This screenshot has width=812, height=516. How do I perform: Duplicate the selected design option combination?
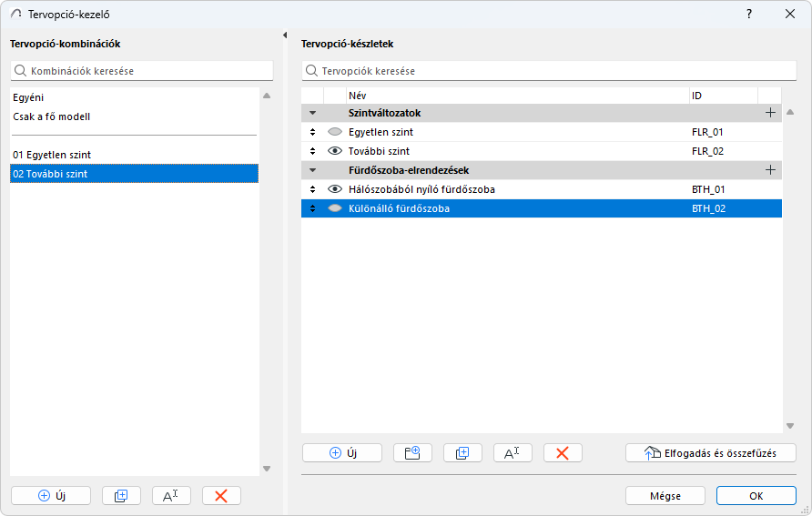pos(121,496)
